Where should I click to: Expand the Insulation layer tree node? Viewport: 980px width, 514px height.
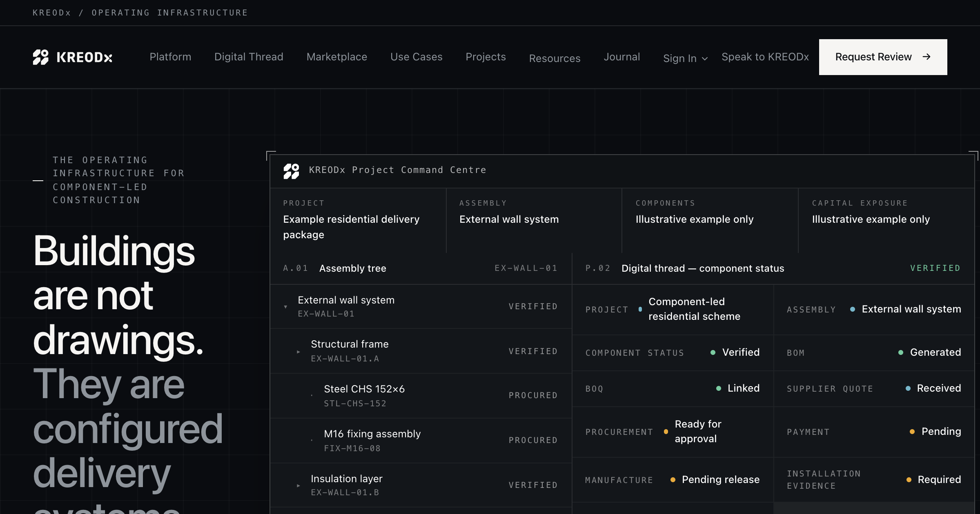pyautogui.click(x=298, y=485)
